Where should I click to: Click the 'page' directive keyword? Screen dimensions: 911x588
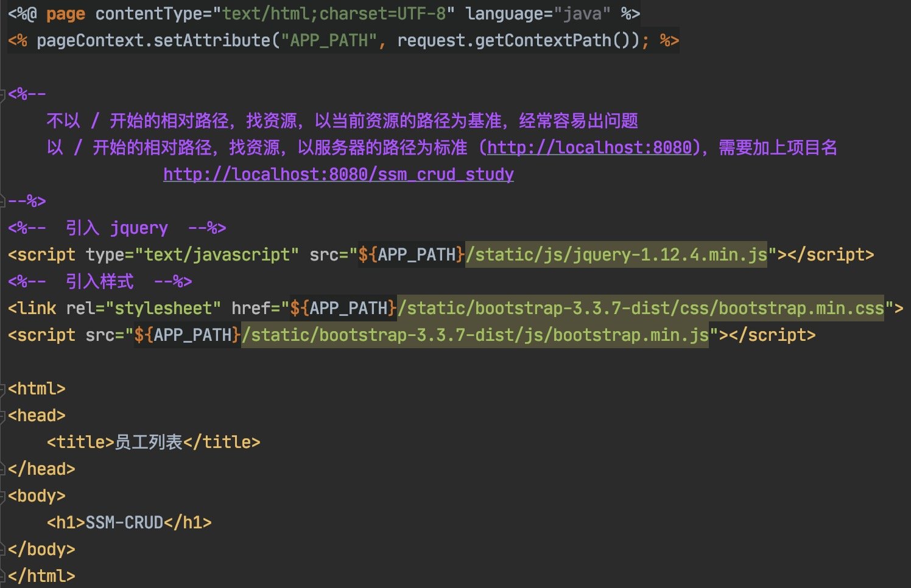tap(66, 14)
